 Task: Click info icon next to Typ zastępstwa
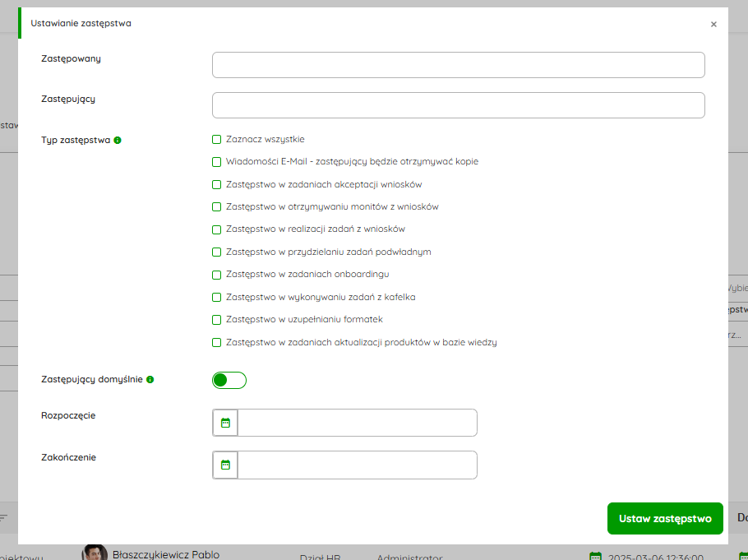coord(118,141)
